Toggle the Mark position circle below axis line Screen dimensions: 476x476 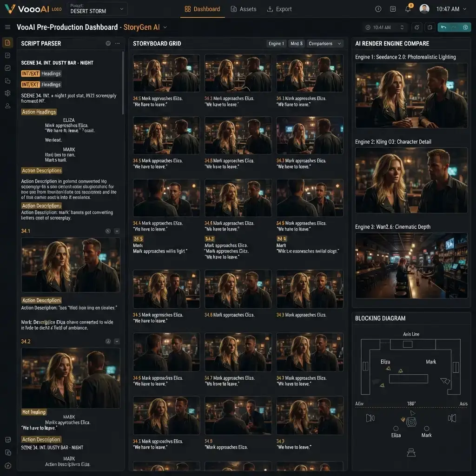427,428
